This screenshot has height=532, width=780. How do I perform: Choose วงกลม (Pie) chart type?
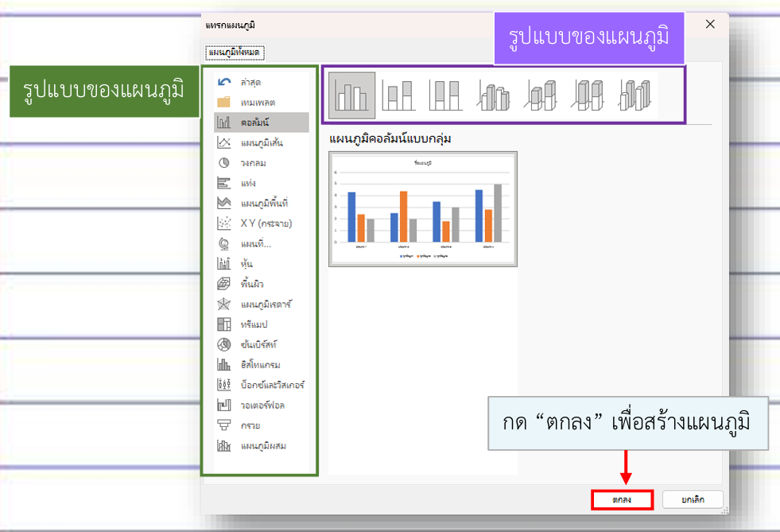click(x=253, y=163)
